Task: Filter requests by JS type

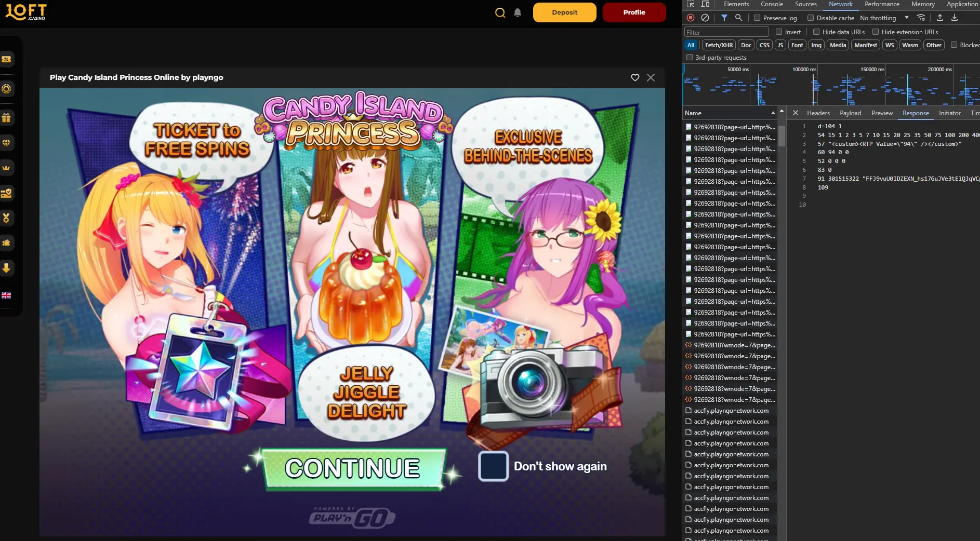Action: click(x=780, y=45)
